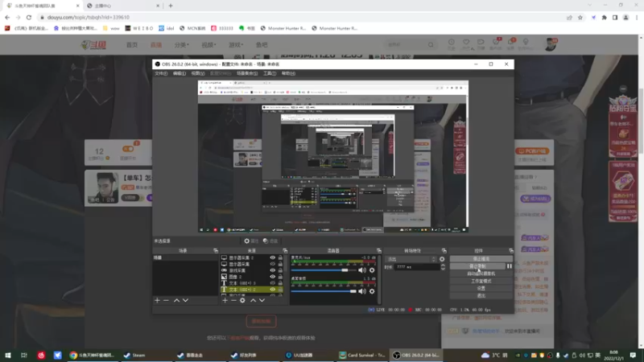
Task: Undock the Sources panel with popout icon
Action: tap(285, 250)
